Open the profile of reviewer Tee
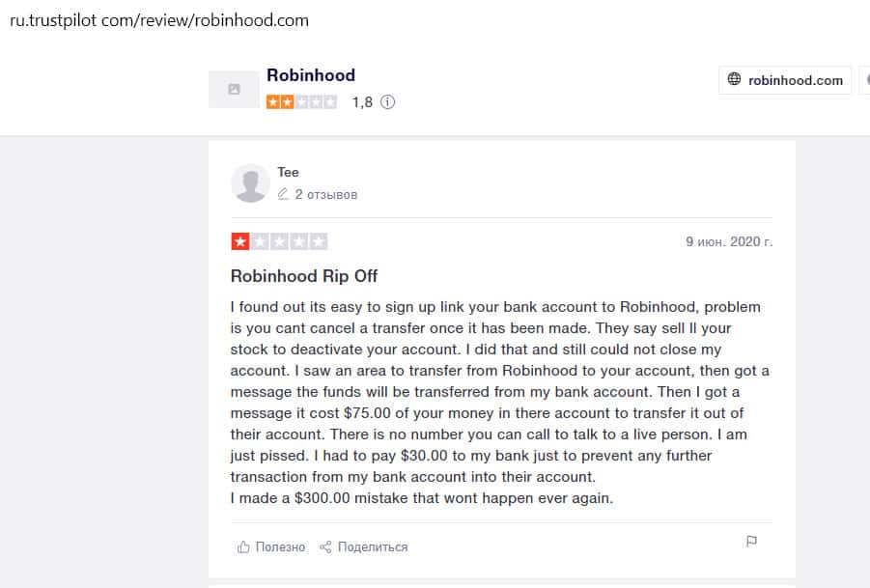The height and width of the screenshot is (588, 870). pos(288,172)
